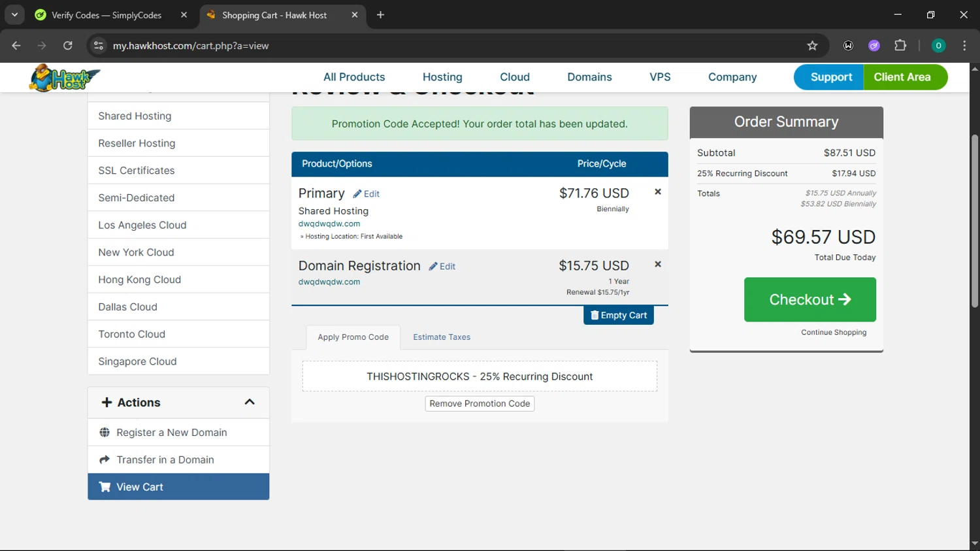Screen dimensions: 980x551
Task: Open Hong Kong Cloud category
Action: click(x=178, y=280)
